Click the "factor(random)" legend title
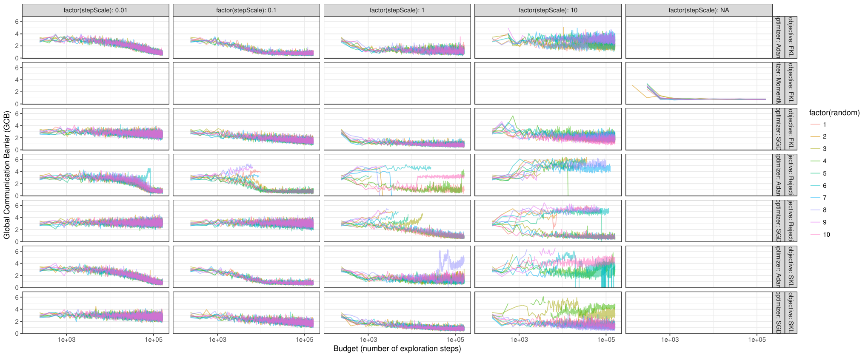 point(834,113)
